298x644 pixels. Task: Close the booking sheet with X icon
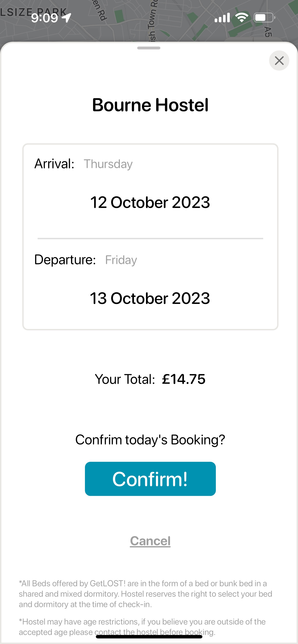[279, 61]
